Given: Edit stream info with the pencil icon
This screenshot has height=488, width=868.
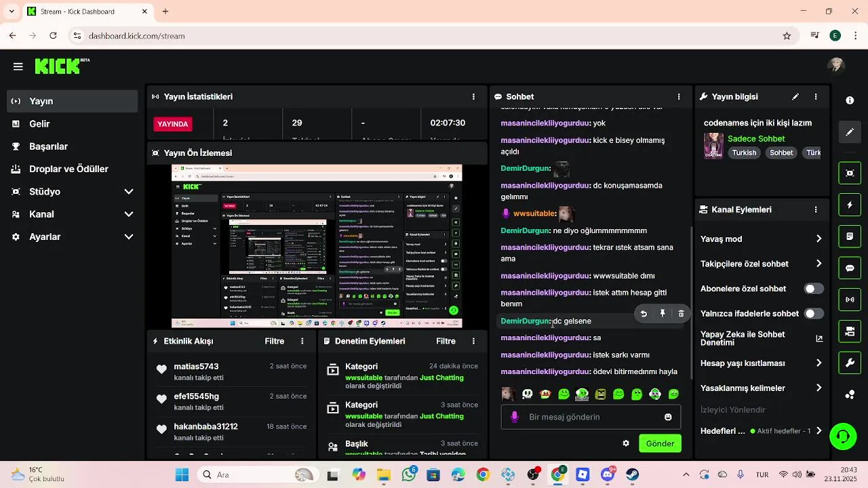Looking at the screenshot, I should tap(795, 97).
